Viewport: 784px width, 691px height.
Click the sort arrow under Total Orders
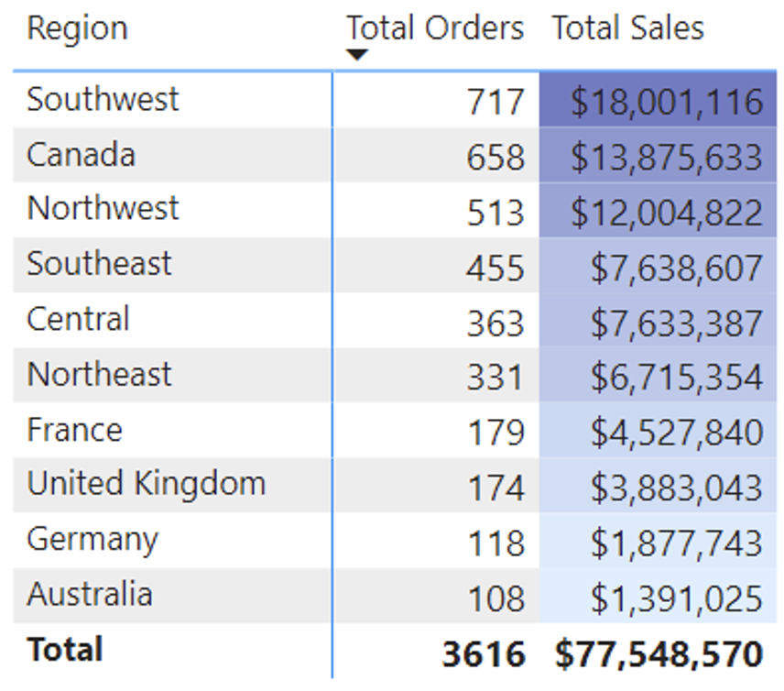357,54
